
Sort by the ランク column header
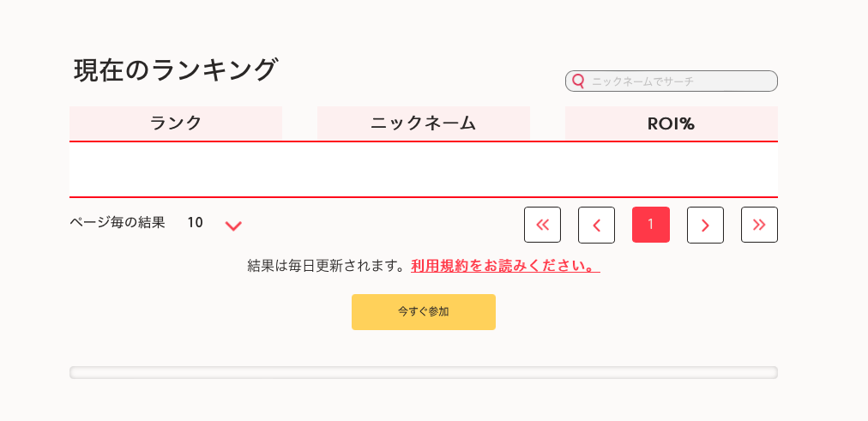(176, 123)
